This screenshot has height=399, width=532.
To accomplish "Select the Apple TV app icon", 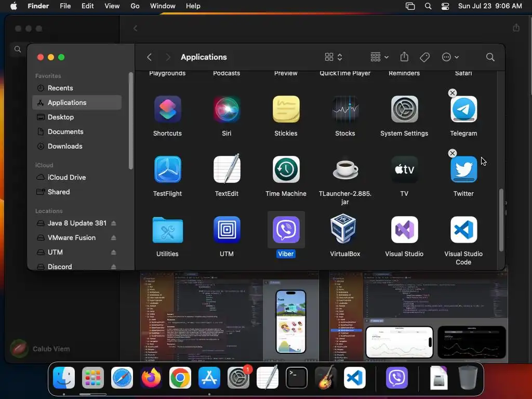I will 404,169.
